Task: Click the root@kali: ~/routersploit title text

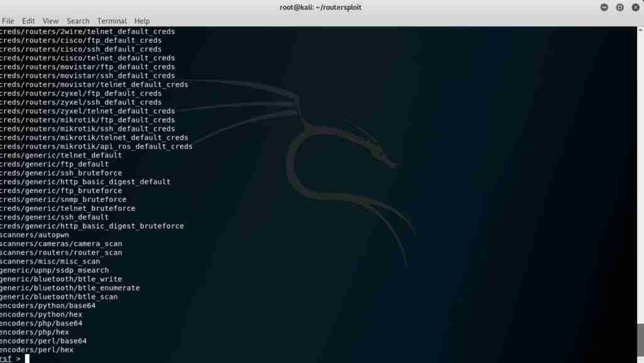Action: click(322, 7)
